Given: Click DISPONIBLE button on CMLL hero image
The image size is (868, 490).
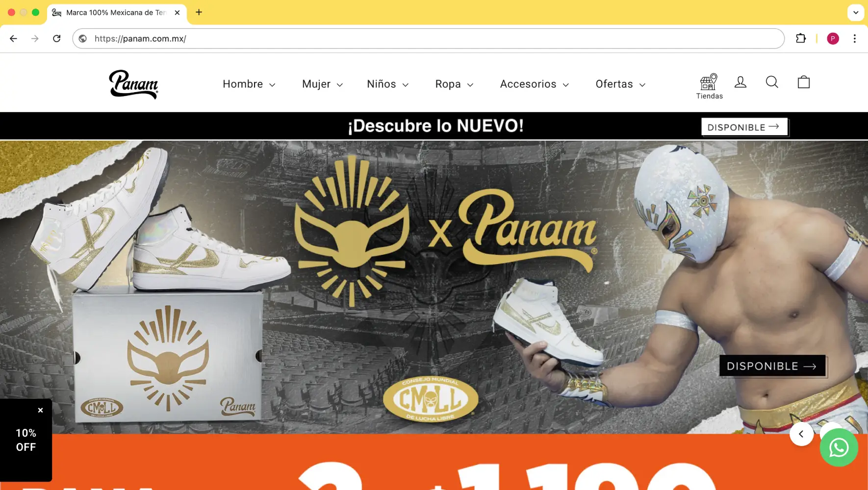Looking at the screenshot, I should click(x=772, y=366).
